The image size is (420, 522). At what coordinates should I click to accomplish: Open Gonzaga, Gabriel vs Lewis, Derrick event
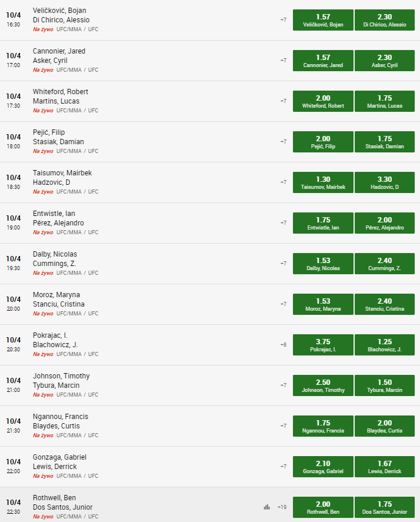(59, 462)
